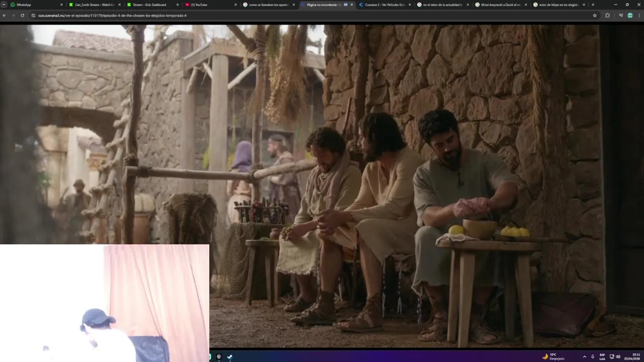Switch to the WhatsApp tab

click(x=36, y=5)
